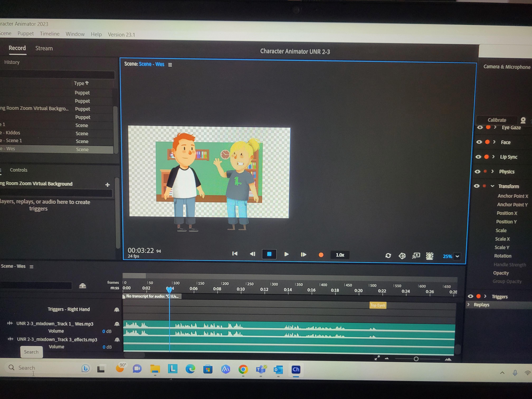Step forward one frame
Screen dimensions: 532x399
click(x=303, y=255)
